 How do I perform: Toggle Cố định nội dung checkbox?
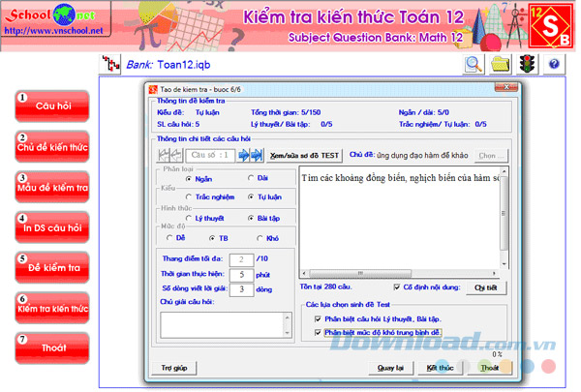pos(397,287)
